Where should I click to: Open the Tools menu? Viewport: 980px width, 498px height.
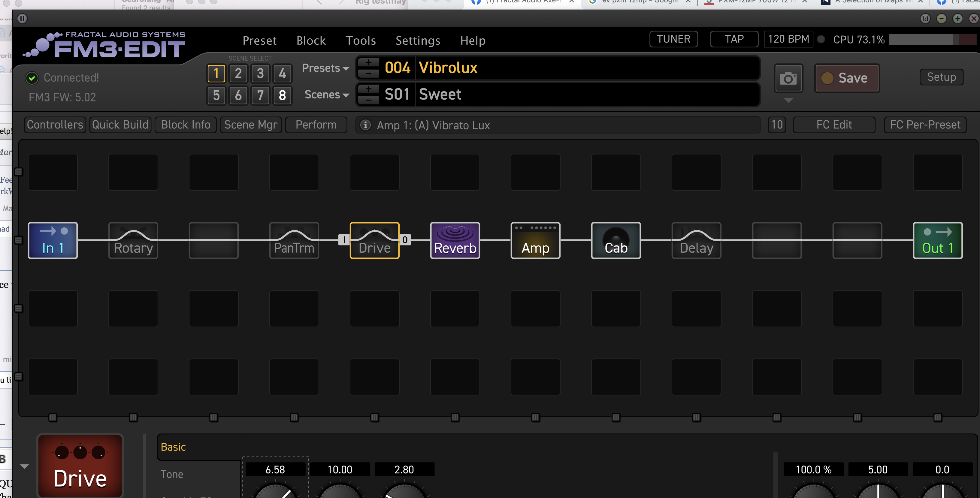click(361, 41)
